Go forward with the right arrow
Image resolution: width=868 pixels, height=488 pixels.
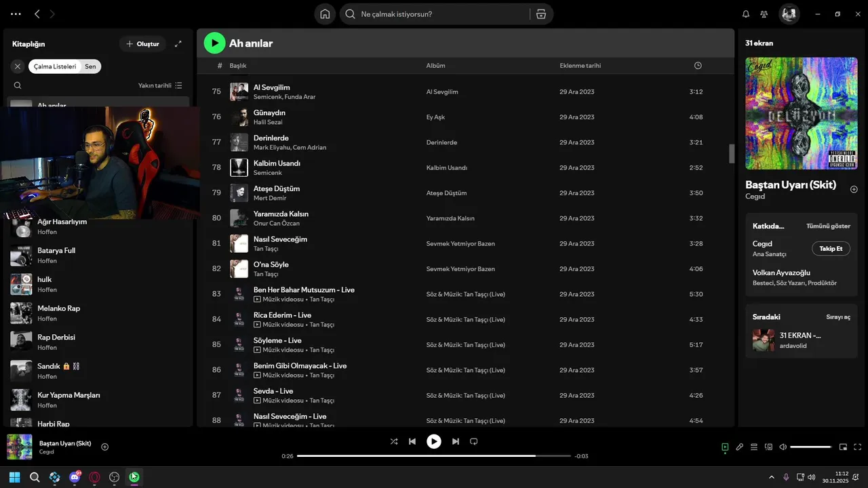coord(53,14)
